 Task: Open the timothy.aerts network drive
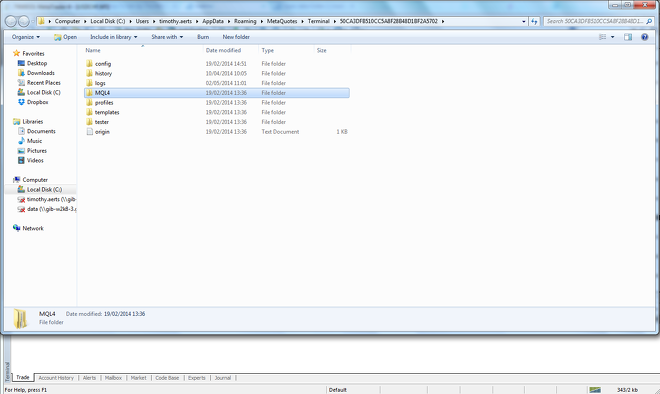pyautogui.click(x=47, y=199)
